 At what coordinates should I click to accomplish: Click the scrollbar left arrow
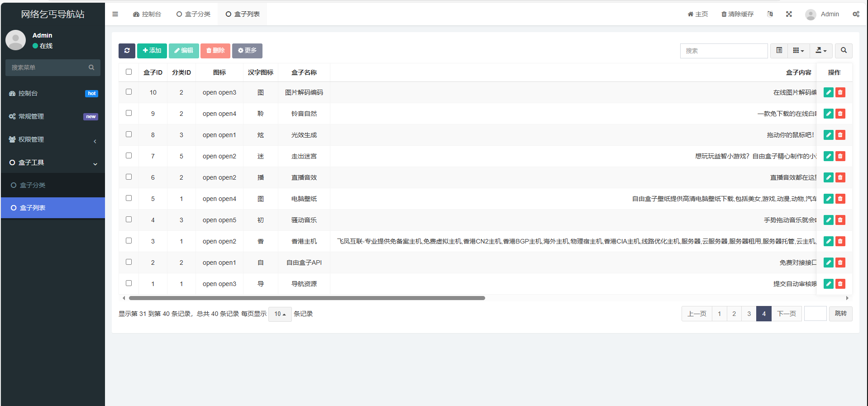point(124,298)
